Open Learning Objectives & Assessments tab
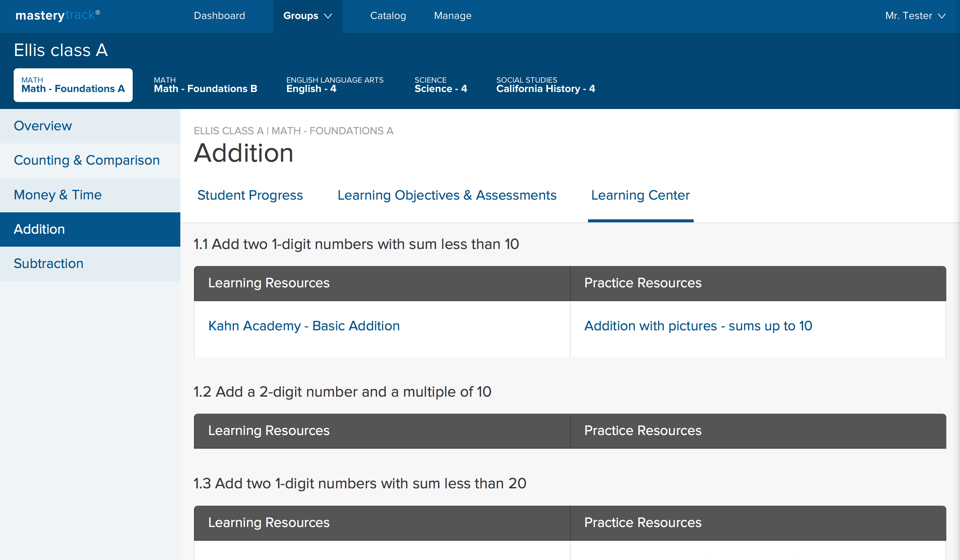 (x=446, y=195)
